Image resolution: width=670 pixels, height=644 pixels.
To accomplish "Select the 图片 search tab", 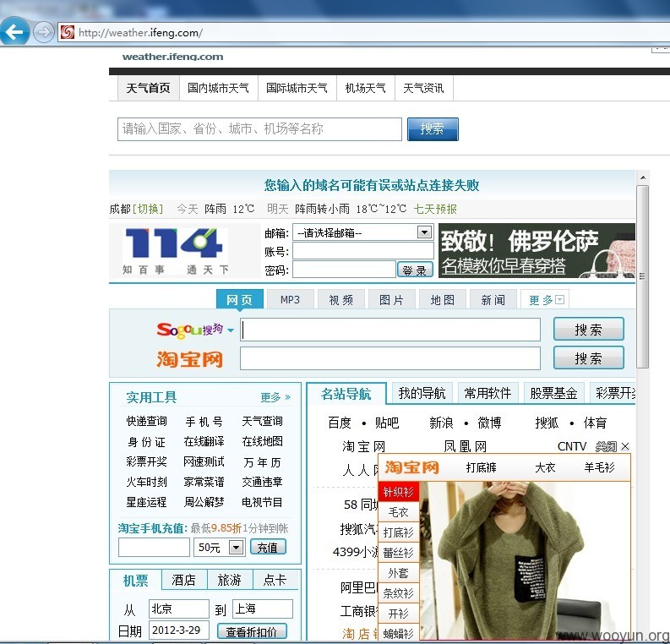I will point(391,299).
